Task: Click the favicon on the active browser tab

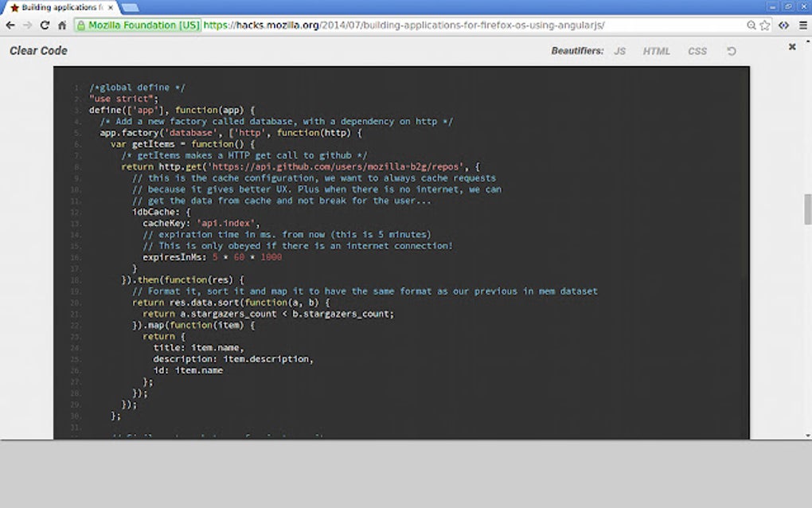Action: pos(15,7)
